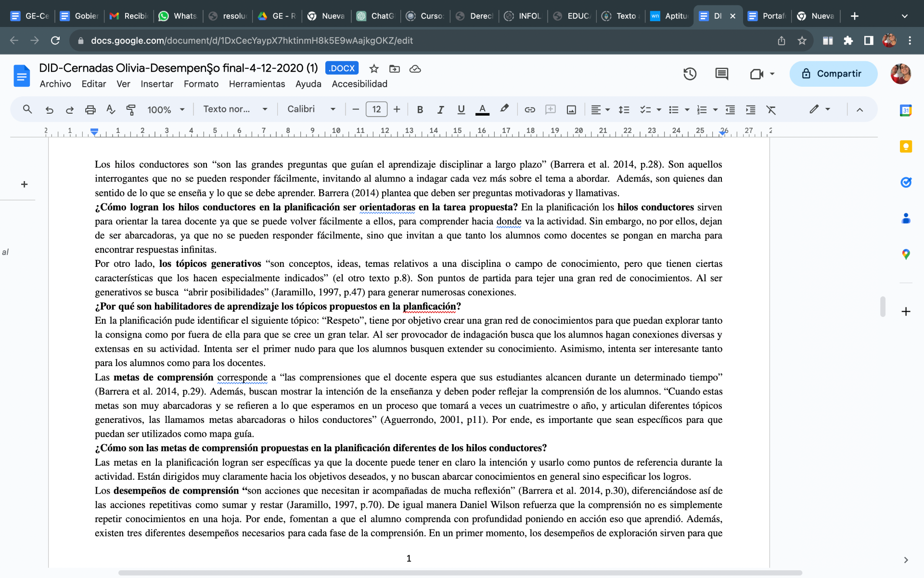Click the Compartir button
The image size is (924, 578).
click(x=833, y=74)
